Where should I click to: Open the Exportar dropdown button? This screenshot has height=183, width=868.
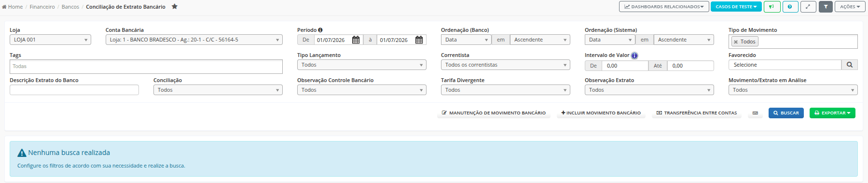pos(832,113)
